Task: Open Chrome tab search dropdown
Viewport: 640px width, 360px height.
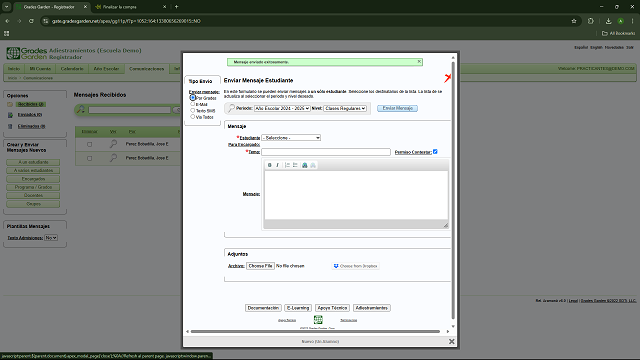Action: point(7,7)
